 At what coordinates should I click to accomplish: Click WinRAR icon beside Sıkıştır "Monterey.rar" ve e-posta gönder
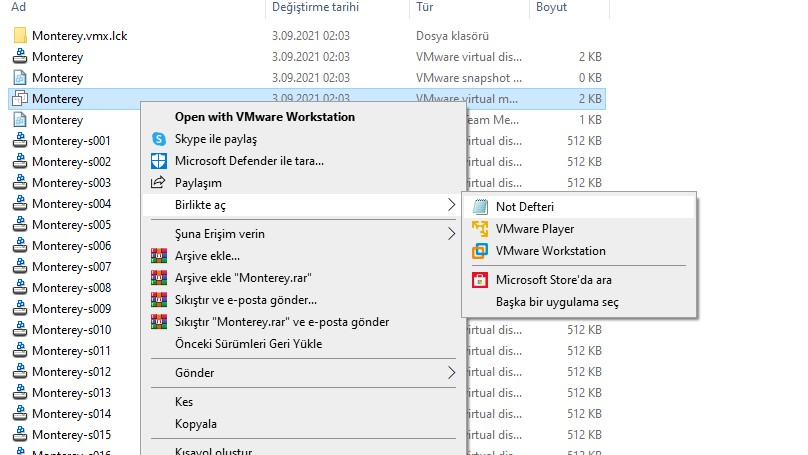click(x=159, y=322)
